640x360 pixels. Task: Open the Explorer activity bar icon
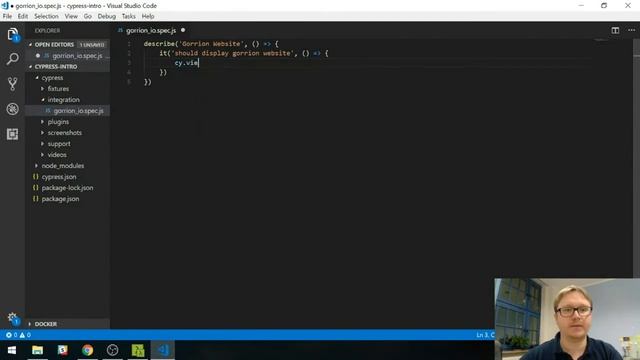[x=12, y=34]
